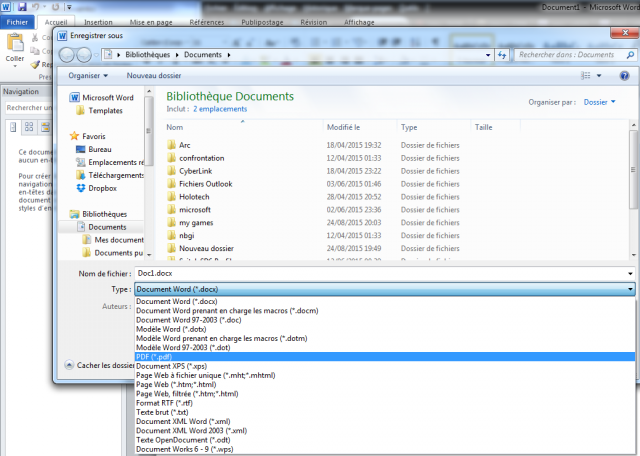Image resolution: width=640 pixels, height=456 pixels.
Task: Expand the address bar history dropdown
Action: [x=488, y=55]
